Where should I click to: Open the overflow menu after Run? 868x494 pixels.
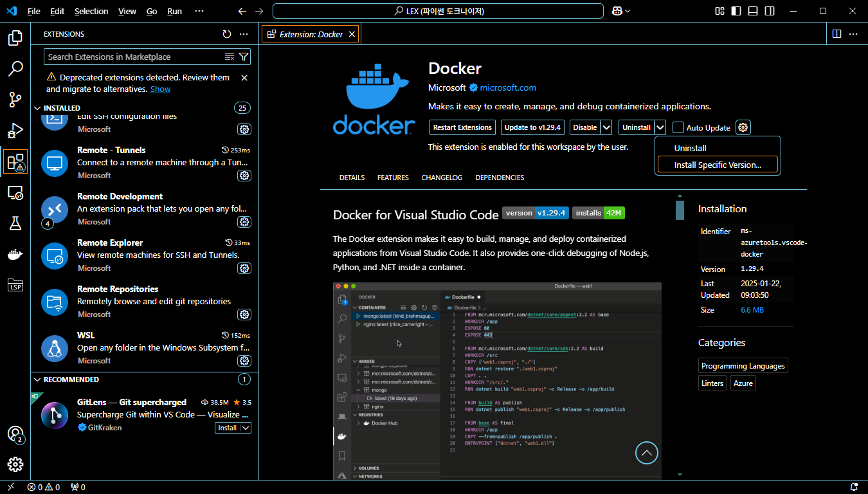coord(199,11)
